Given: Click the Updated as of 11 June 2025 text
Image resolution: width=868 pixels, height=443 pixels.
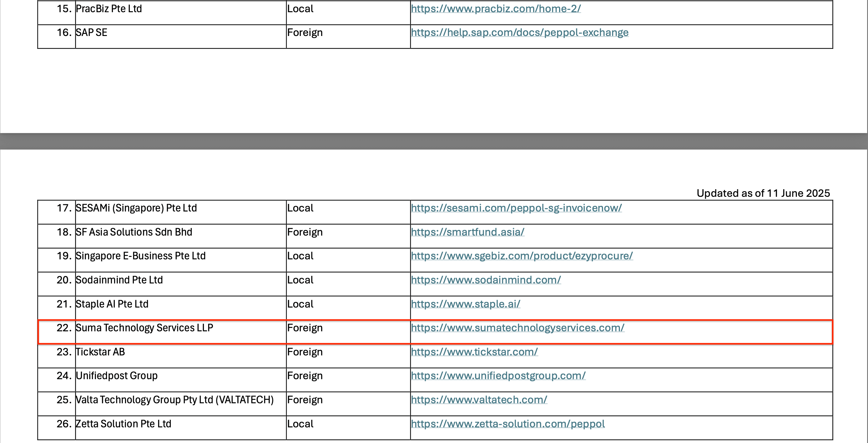Looking at the screenshot, I should point(763,193).
